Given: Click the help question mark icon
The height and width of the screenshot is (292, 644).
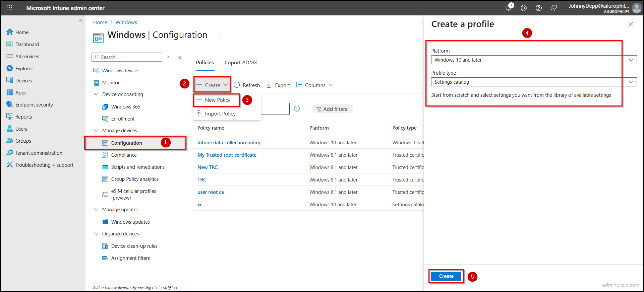Looking at the screenshot, I should coord(539,8).
